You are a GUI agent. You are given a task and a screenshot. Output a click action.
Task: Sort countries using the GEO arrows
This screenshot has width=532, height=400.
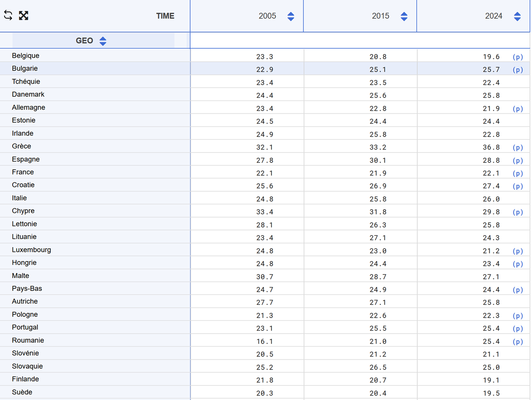[x=103, y=41]
